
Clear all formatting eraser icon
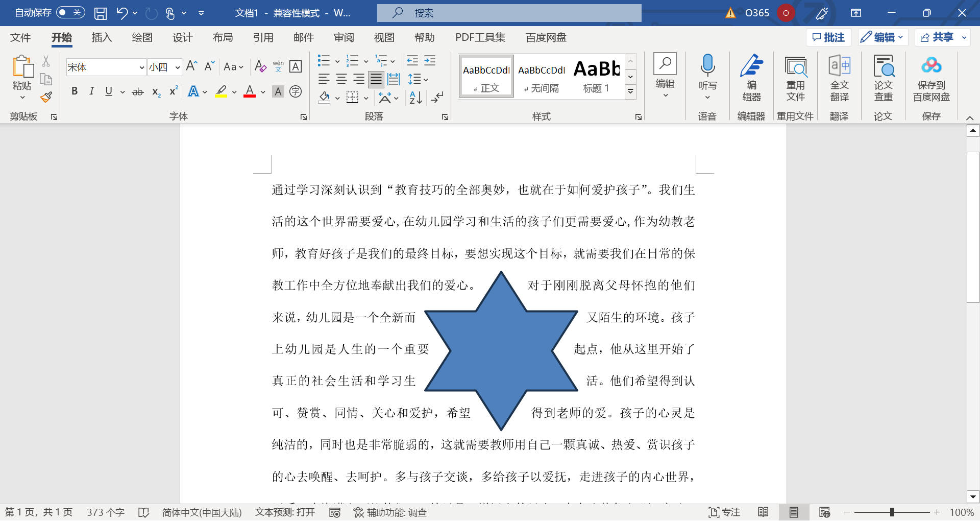point(260,66)
